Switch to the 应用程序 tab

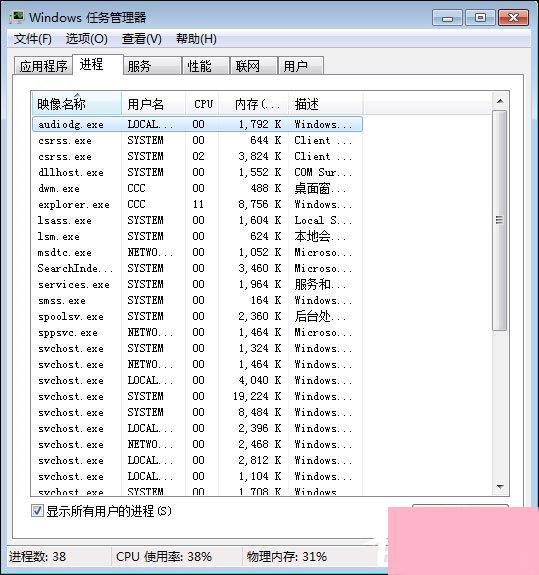43,66
